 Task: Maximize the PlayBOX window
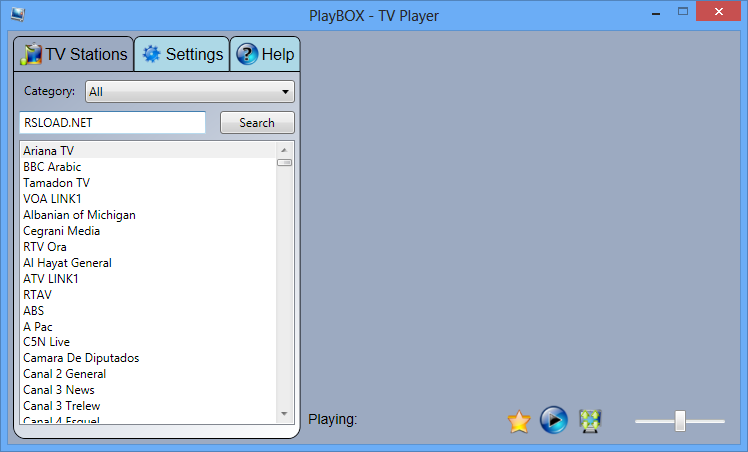pos(683,11)
